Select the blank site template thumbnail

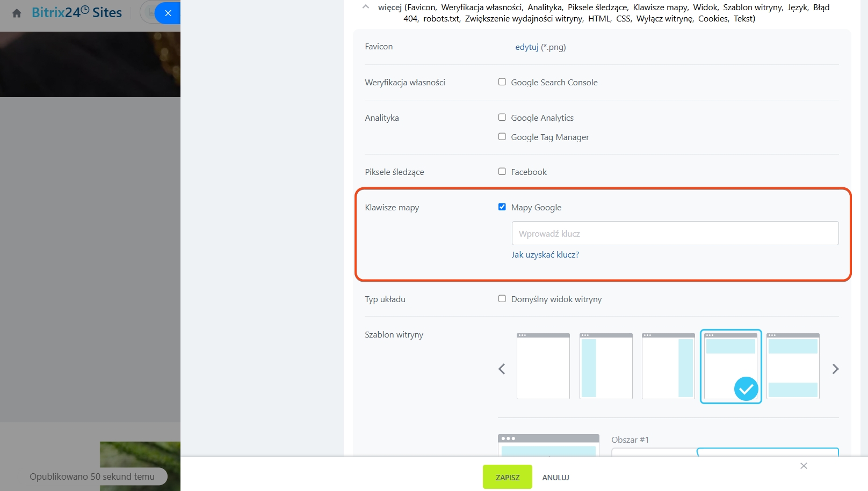click(543, 367)
